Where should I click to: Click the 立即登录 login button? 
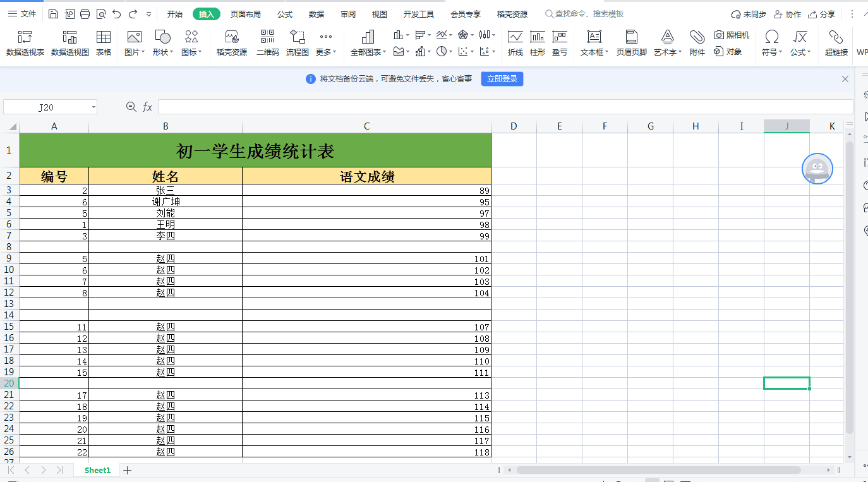click(x=502, y=79)
